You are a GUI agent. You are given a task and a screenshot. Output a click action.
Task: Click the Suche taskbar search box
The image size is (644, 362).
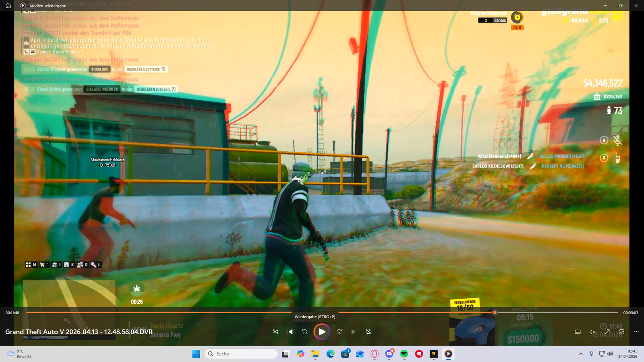(x=242, y=354)
